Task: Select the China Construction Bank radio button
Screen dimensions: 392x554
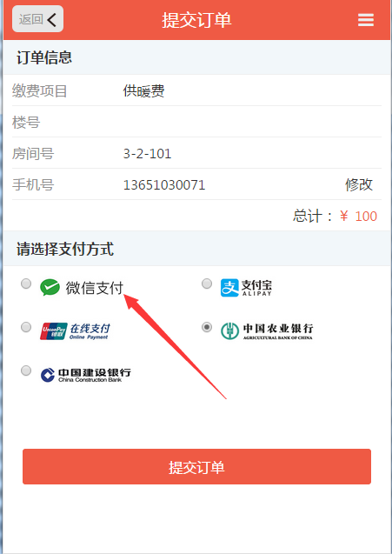Action: 26,370
